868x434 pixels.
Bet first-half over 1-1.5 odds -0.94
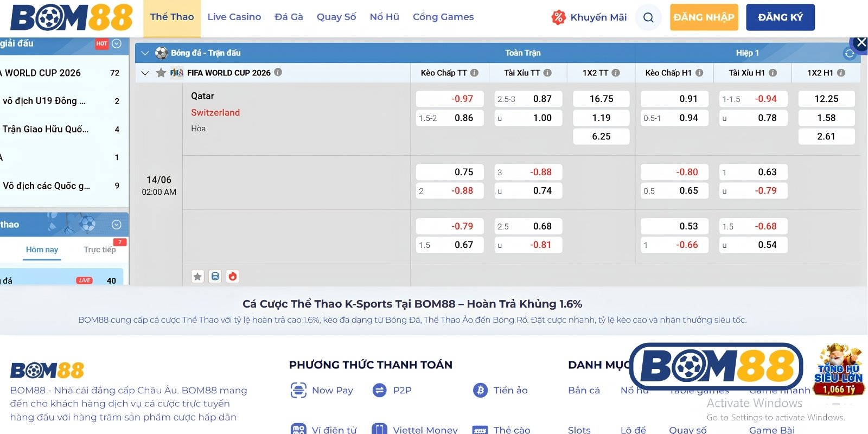pyautogui.click(x=753, y=99)
